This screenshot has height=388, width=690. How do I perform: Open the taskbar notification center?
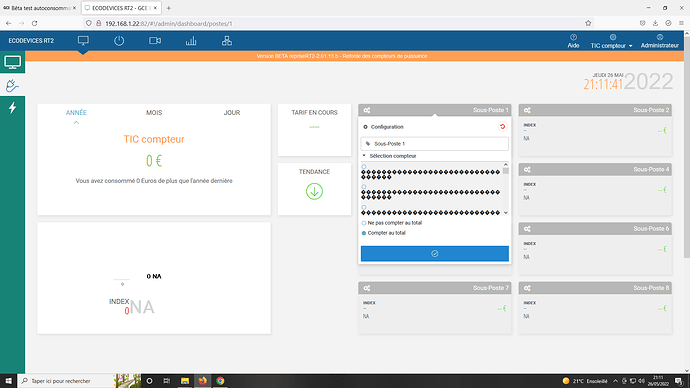(x=679, y=381)
